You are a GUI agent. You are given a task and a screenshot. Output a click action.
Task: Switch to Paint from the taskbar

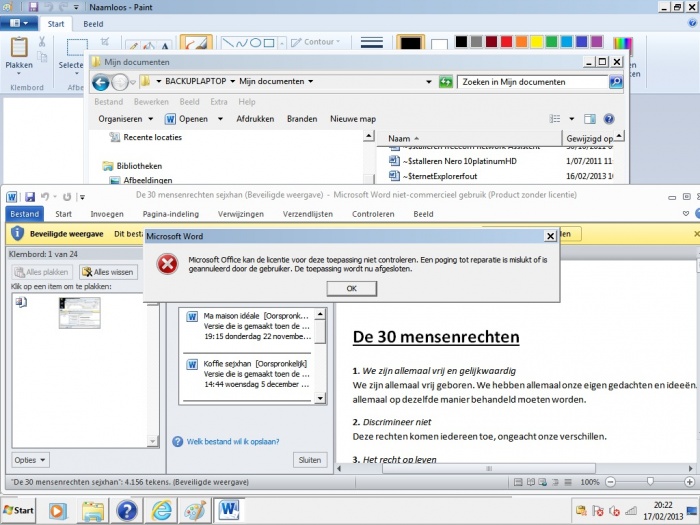point(195,511)
